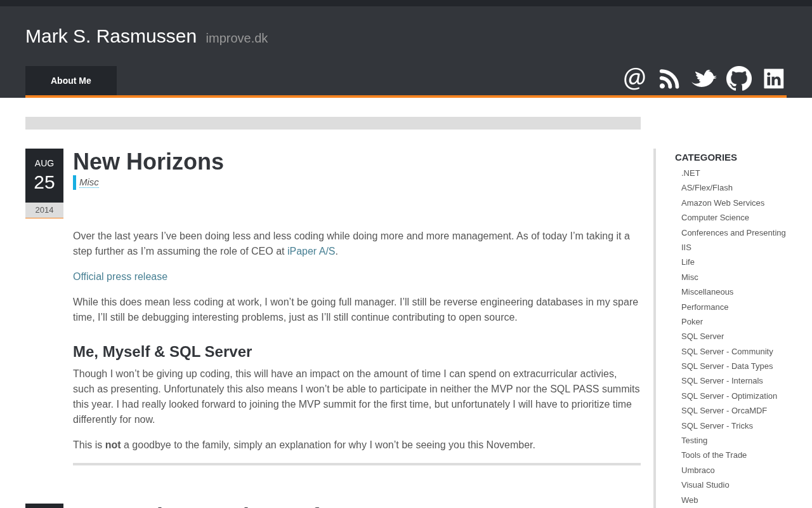Open the Official press release link
The image size is (812, 508).
(x=120, y=277)
